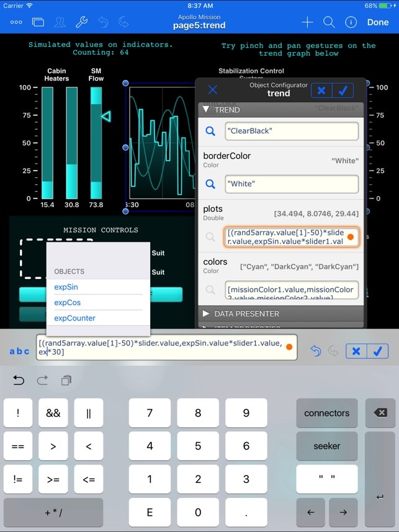Image resolution: width=399 pixels, height=532 pixels.
Task: Open the three-dots menu in top toolbar
Action: [16, 22]
